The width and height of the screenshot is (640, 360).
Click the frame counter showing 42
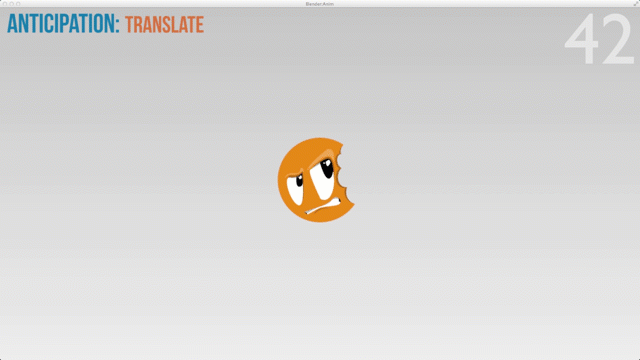click(x=600, y=39)
